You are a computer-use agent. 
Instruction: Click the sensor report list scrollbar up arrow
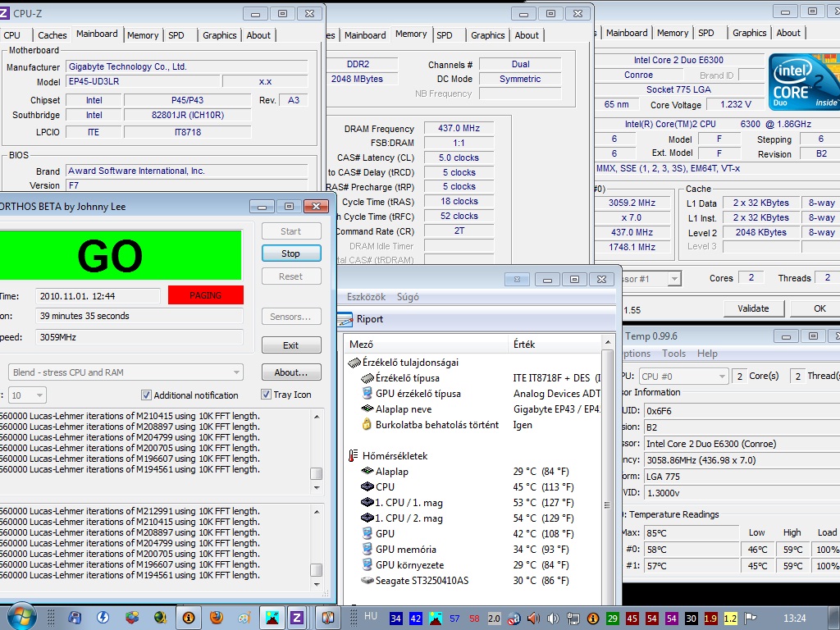click(608, 342)
